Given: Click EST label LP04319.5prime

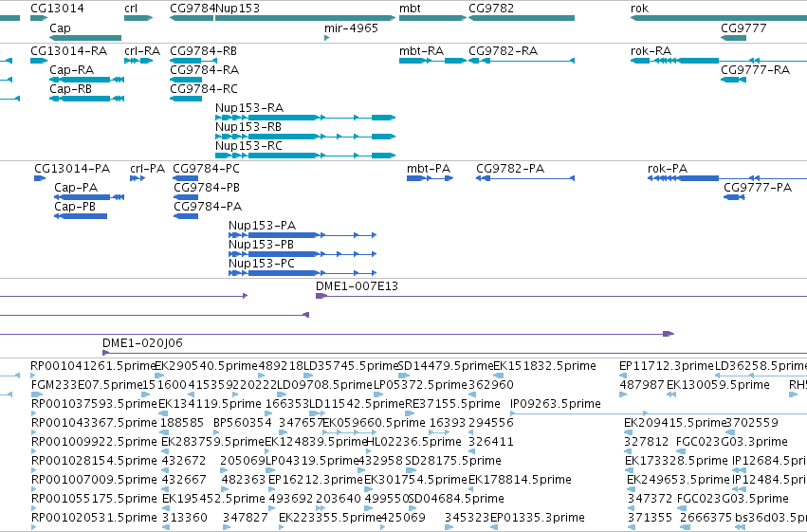Looking at the screenshot, I should tap(311, 461).
